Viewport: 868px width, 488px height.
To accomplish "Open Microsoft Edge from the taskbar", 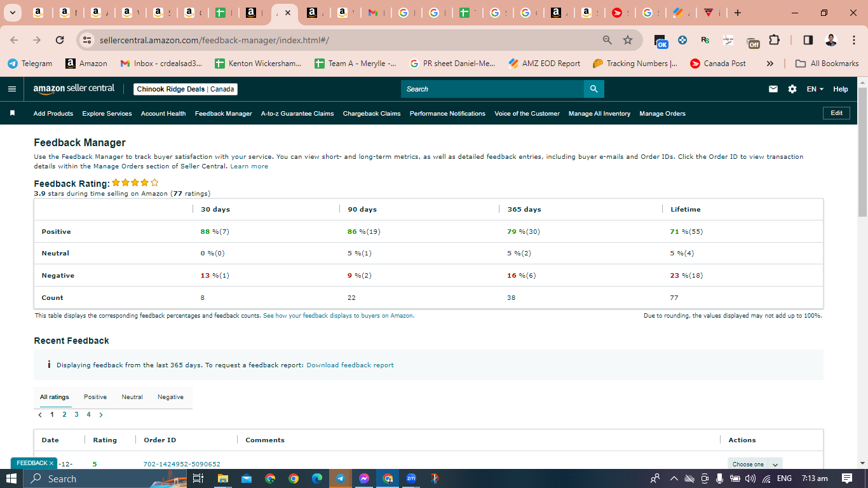I will [x=317, y=478].
